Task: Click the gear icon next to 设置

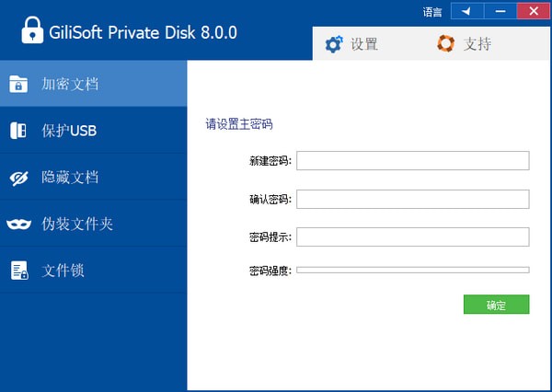Action: coord(334,43)
